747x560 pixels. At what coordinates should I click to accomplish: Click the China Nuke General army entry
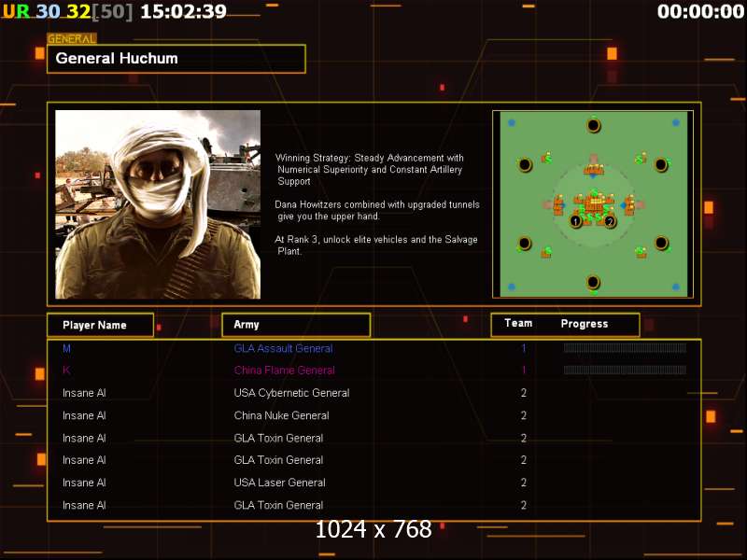282,415
